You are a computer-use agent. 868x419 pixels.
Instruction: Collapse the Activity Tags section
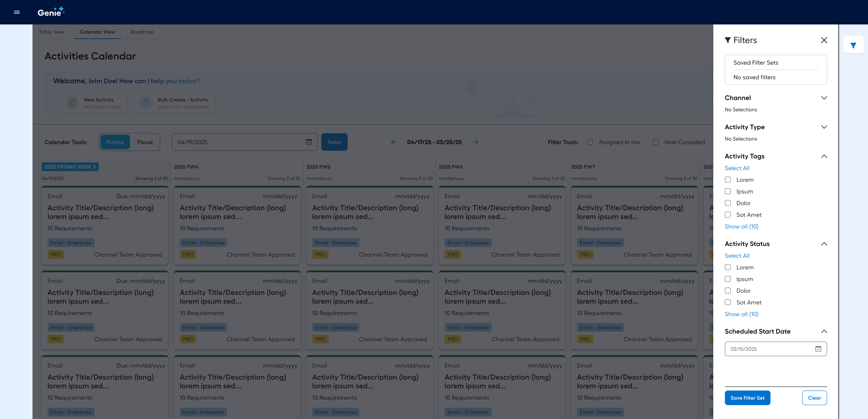coord(824,156)
